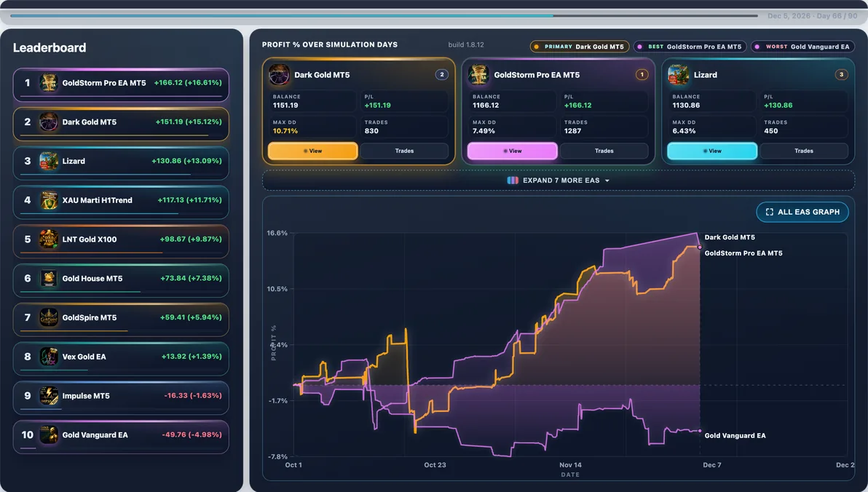Click the 16.6% y-axis label
This screenshot has width=868, height=492.
pos(277,233)
